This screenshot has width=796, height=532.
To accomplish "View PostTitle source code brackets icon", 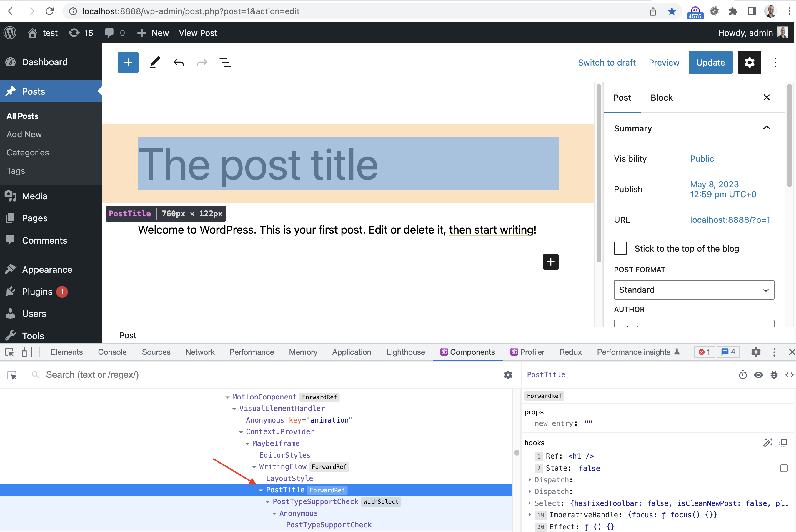I will (x=789, y=375).
